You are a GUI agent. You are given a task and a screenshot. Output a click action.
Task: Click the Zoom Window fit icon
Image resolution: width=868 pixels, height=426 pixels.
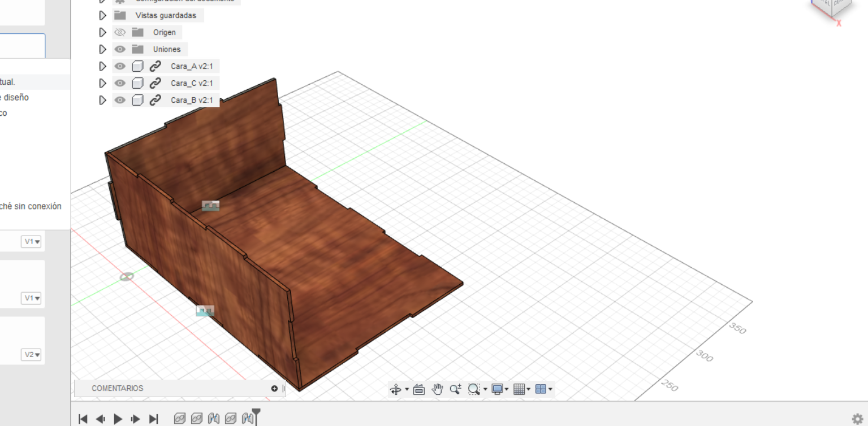474,389
